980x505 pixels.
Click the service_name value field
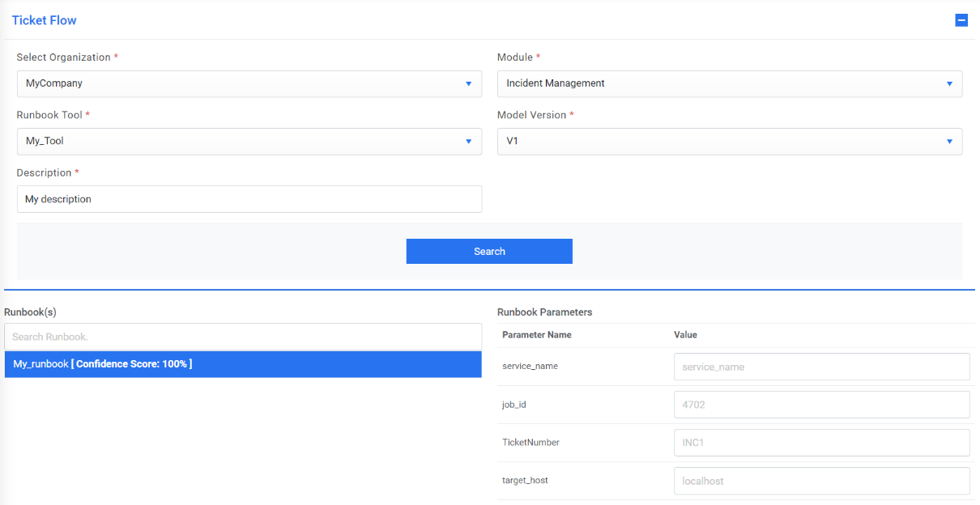point(821,367)
